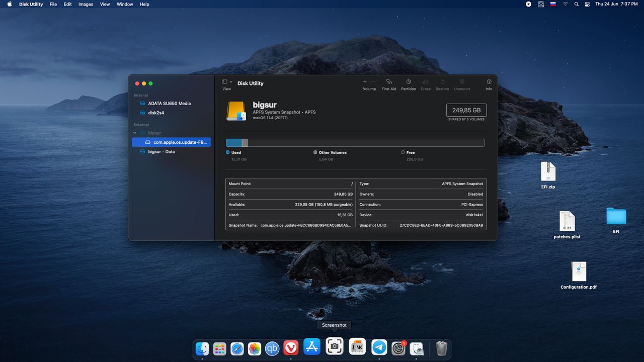This screenshot has height=362, width=644.
Task: Click 'macOS 11.4 (20F71)' version text
Action: (x=270, y=118)
